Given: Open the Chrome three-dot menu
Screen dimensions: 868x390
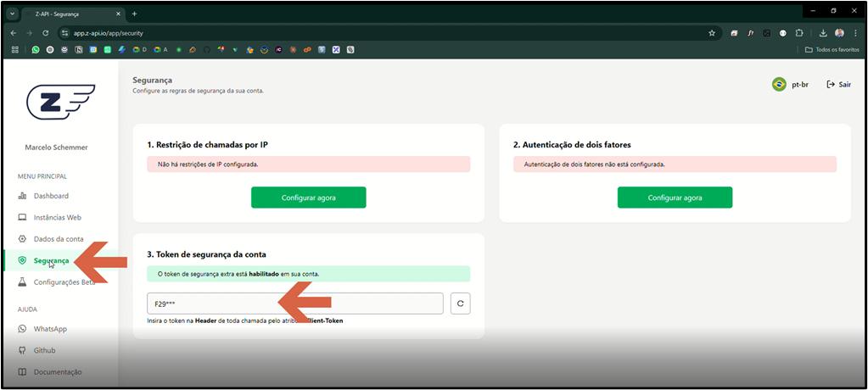Looking at the screenshot, I should [x=855, y=33].
